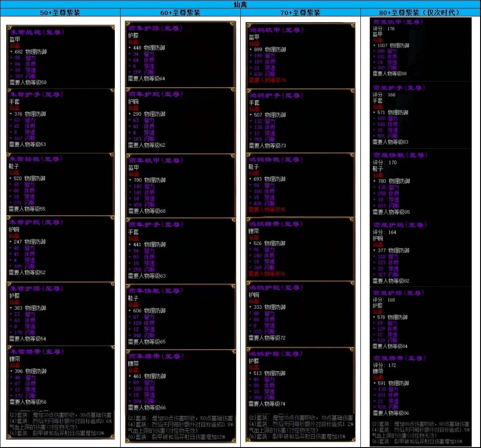Image resolution: width=481 pixels, height=448 pixels.
Task: Select the '需要人物等级74' requirement line
Action: point(267,404)
